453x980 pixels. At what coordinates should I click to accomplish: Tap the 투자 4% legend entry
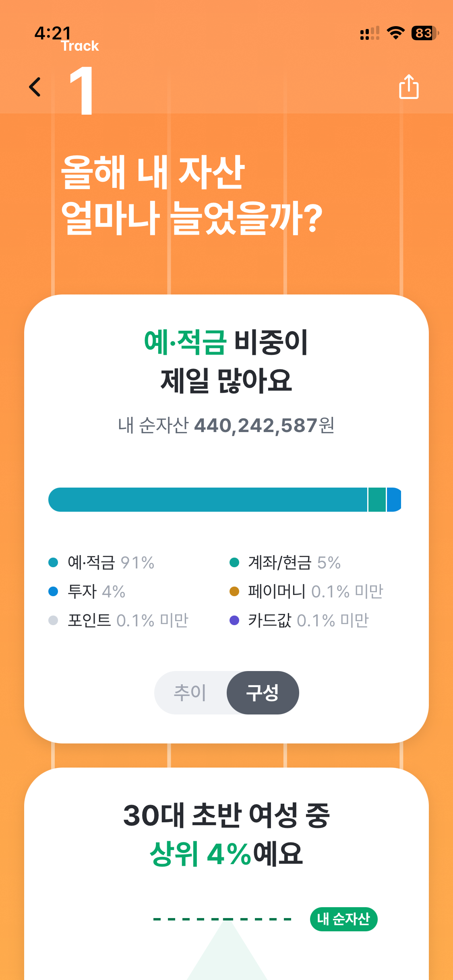[87, 591]
